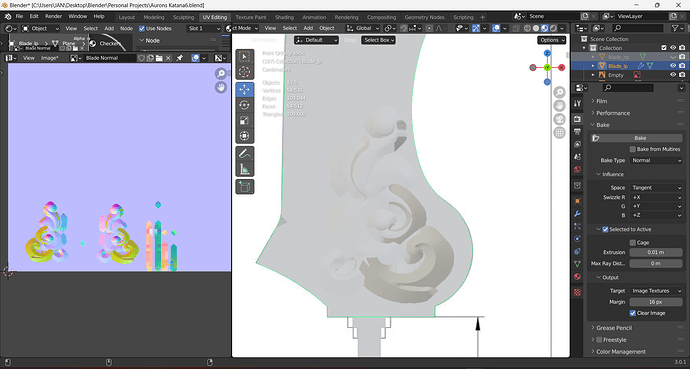The width and height of the screenshot is (690, 369).
Task: Hide Blade_lp in viewport via eye icon
Action: pyautogui.click(x=673, y=66)
